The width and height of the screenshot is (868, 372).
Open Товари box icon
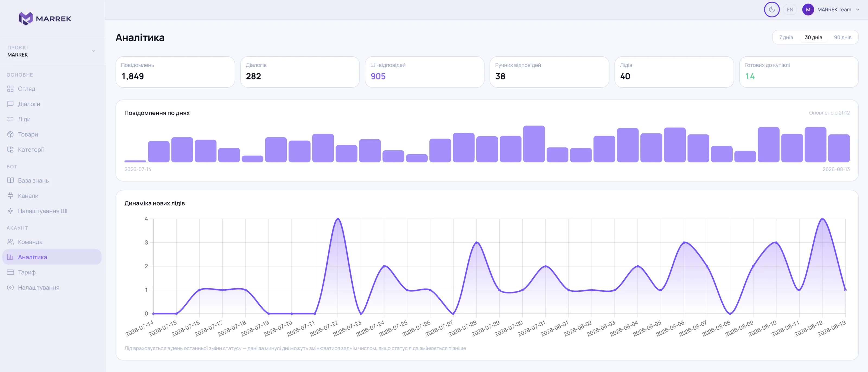pyautogui.click(x=11, y=134)
